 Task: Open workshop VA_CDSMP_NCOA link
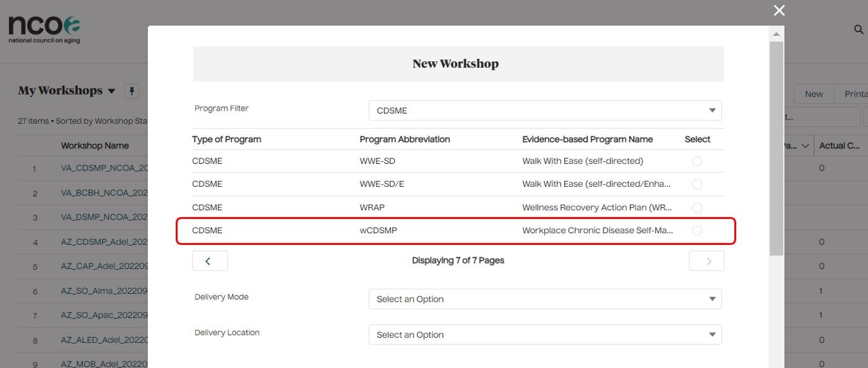coord(104,168)
